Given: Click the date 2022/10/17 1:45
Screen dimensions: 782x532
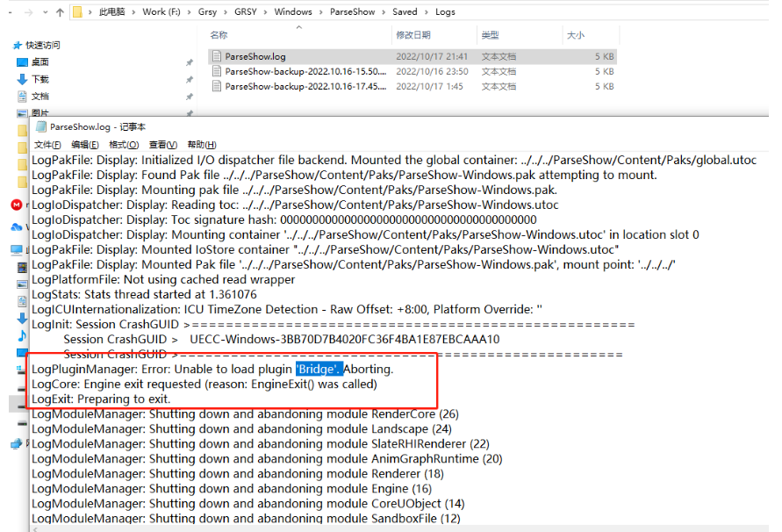Looking at the screenshot, I should tap(429, 86).
